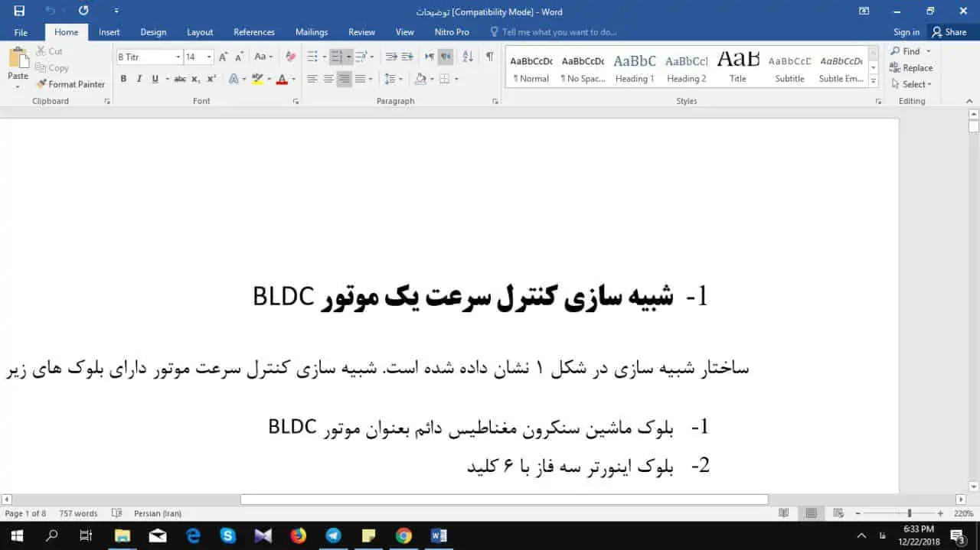This screenshot has height=550, width=980.
Task: Click the Shading paint bucket icon
Action: tap(420, 79)
